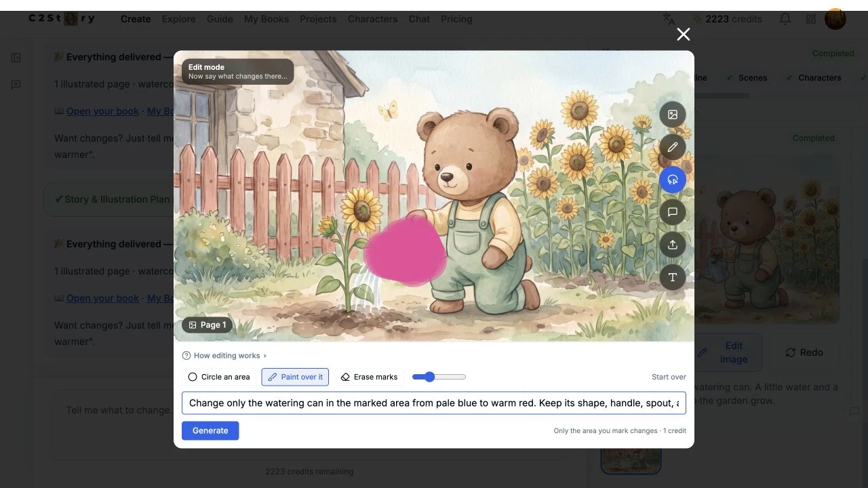This screenshot has width=868, height=488.
Task: Select the pencil edit tool icon
Action: coord(673,147)
